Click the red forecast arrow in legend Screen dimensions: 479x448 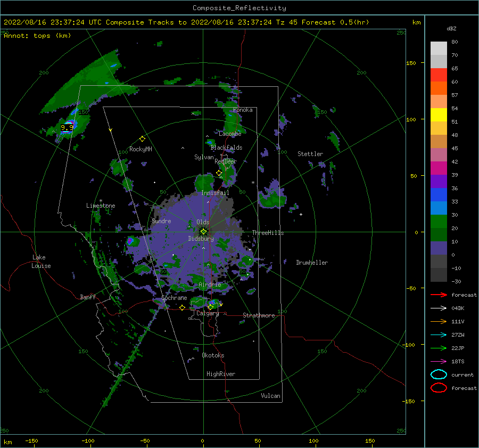[x=439, y=295]
